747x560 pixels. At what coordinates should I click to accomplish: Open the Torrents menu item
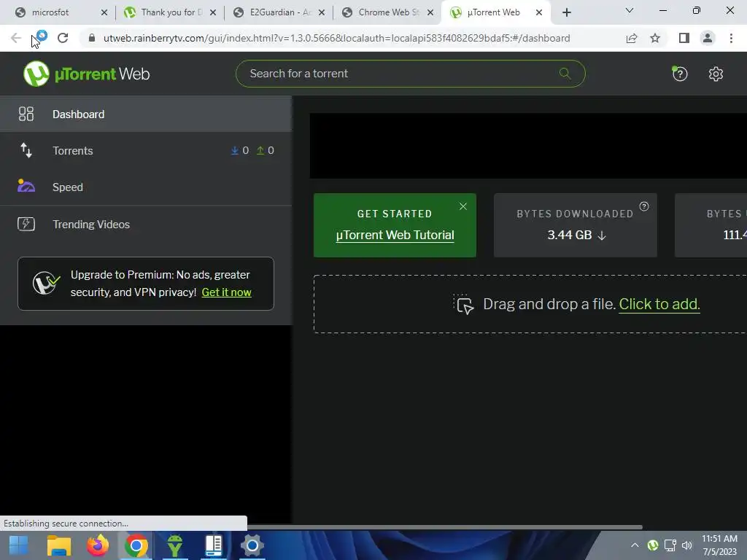[146, 150]
